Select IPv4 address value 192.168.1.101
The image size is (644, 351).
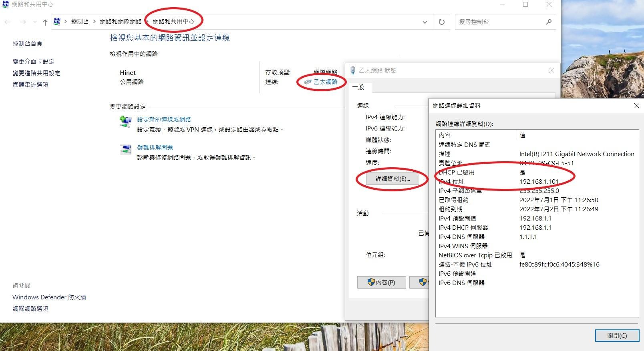coord(539,181)
